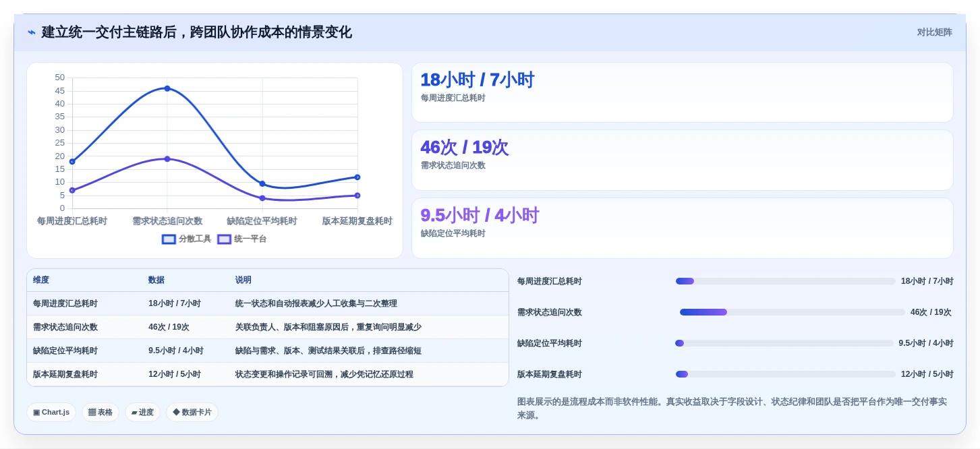Click the 数据 column header
This screenshot has height=449, width=980.
click(156, 280)
